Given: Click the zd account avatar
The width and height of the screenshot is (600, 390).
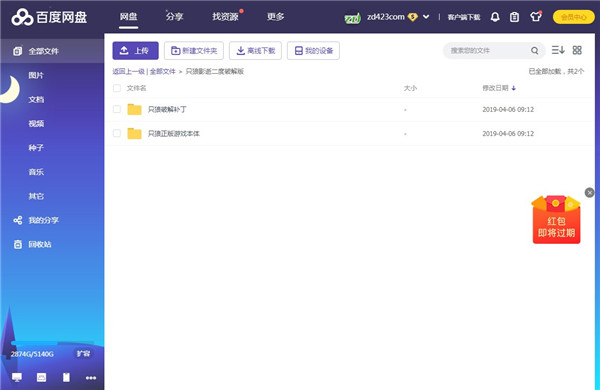Looking at the screenshot, I should 352,18.
